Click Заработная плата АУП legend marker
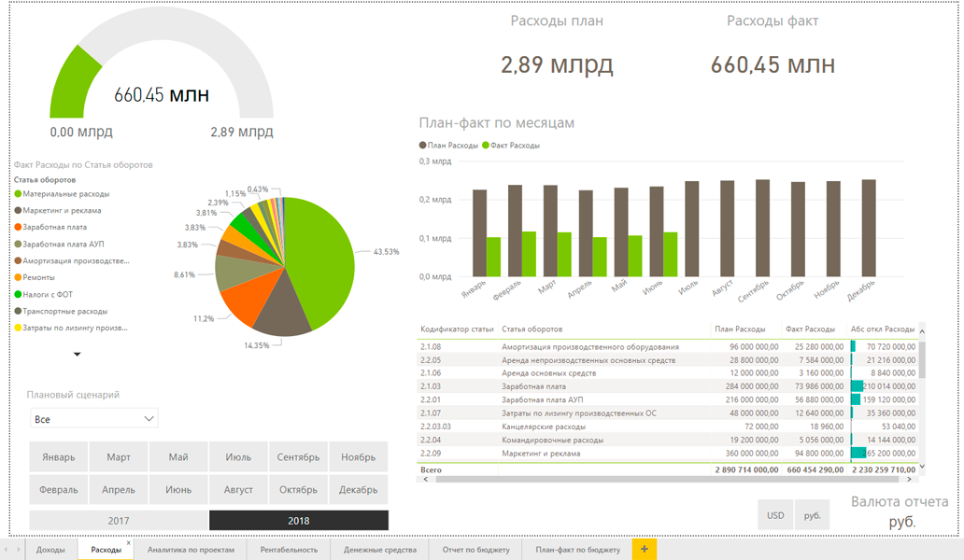The width and height of the screenshot is (964, 560). (18, 245)
